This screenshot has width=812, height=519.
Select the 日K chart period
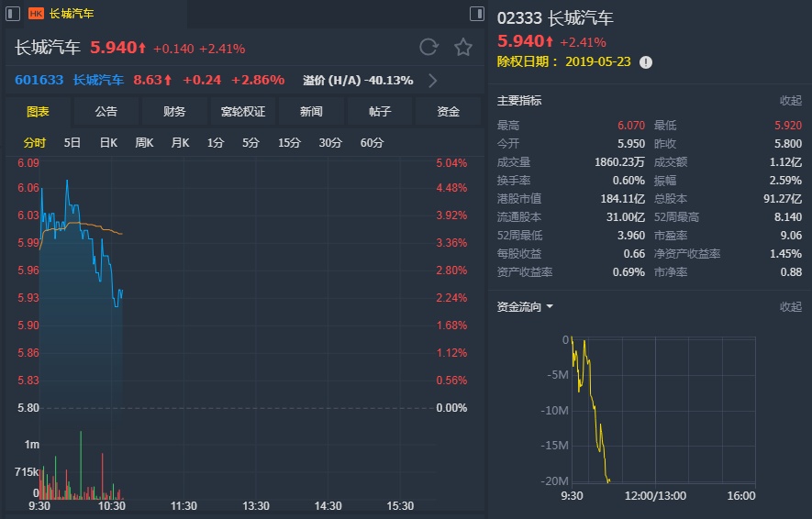click(x=108, y=143)
